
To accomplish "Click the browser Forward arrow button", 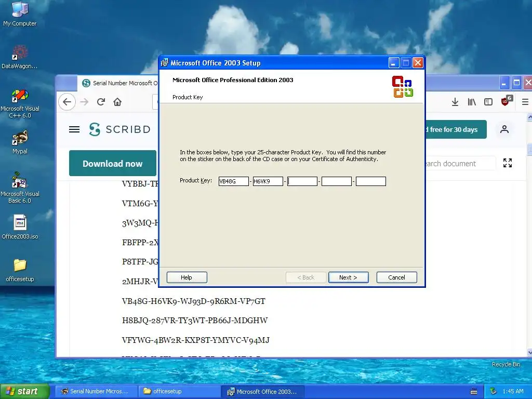I will click(x=84, y=102).
